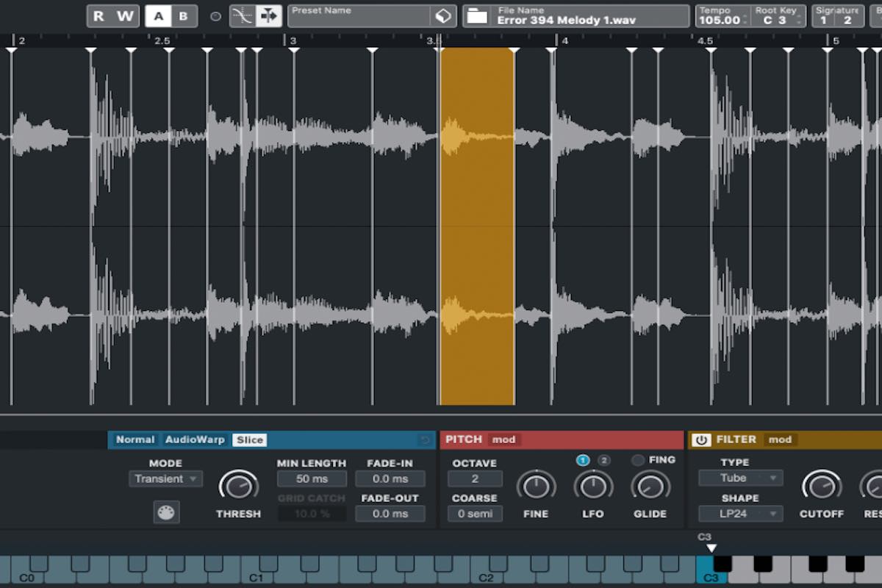Image resolution: width=882 pixels, height=588 pixels.
Task: Click the curve tool icon in toolbar
Action: coord(242,16)
